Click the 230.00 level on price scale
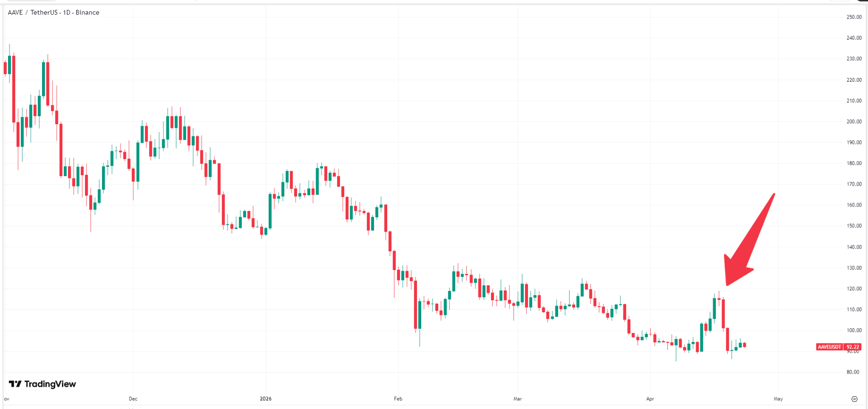 (854, 59)
